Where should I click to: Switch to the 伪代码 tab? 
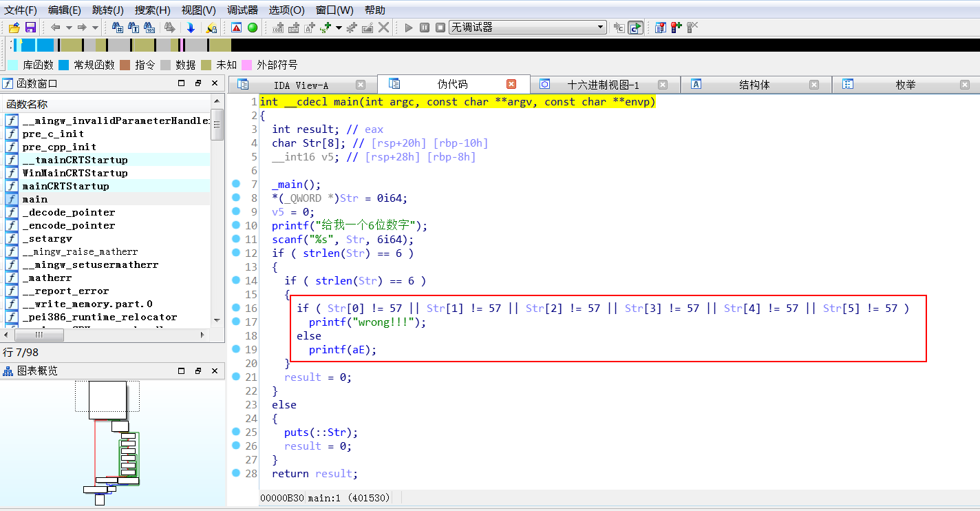point(452,84)
